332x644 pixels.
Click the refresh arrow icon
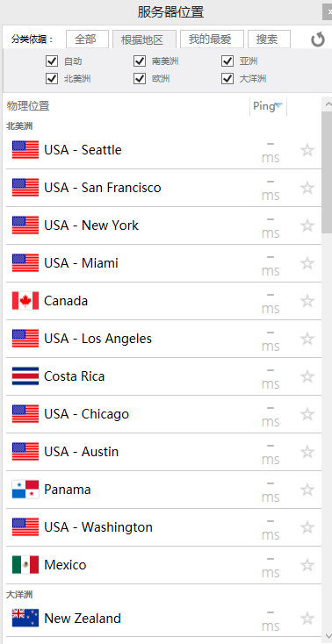(x=318, y=39)
